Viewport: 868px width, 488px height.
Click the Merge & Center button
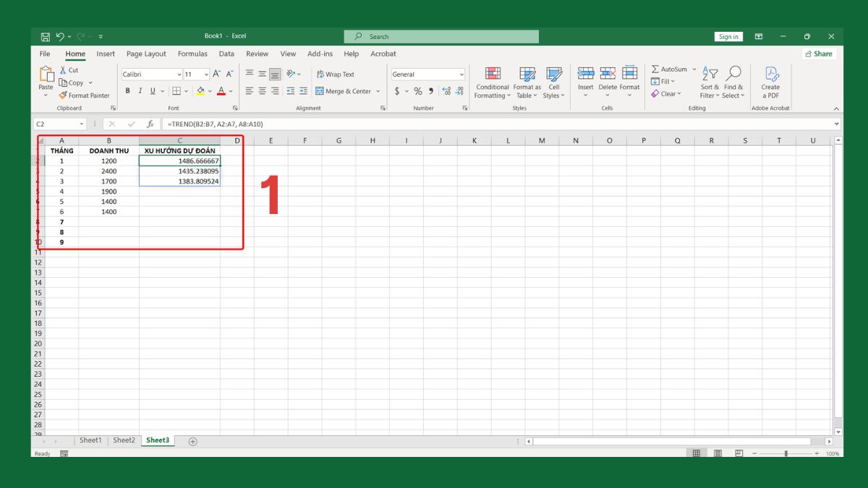coord(348,91)
